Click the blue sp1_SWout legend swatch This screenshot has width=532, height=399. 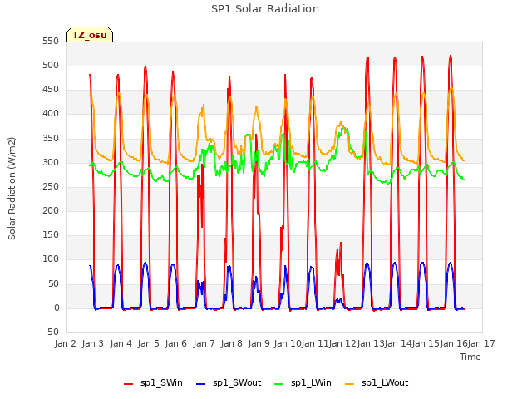(x=201, y=384)
